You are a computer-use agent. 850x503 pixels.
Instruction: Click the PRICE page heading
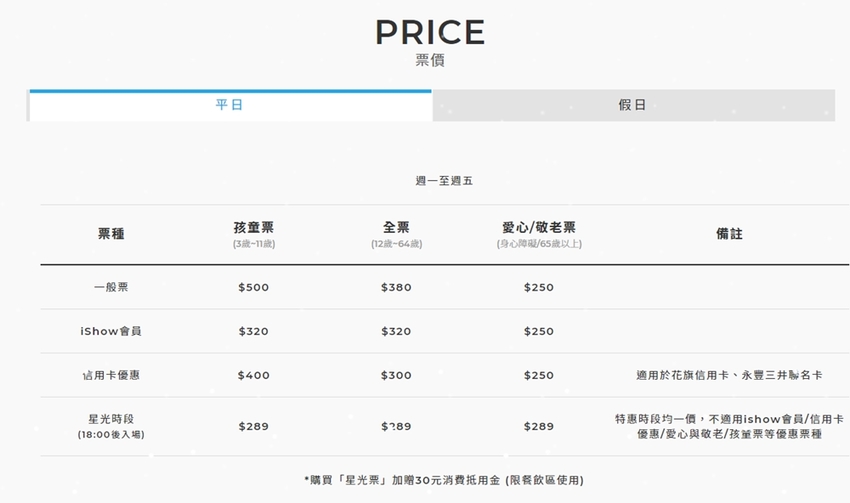point(430,32)
